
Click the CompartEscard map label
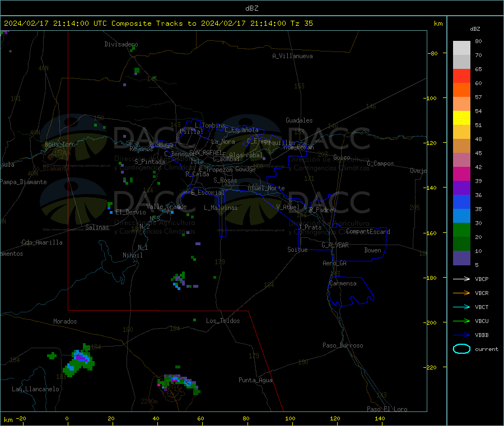368,232
